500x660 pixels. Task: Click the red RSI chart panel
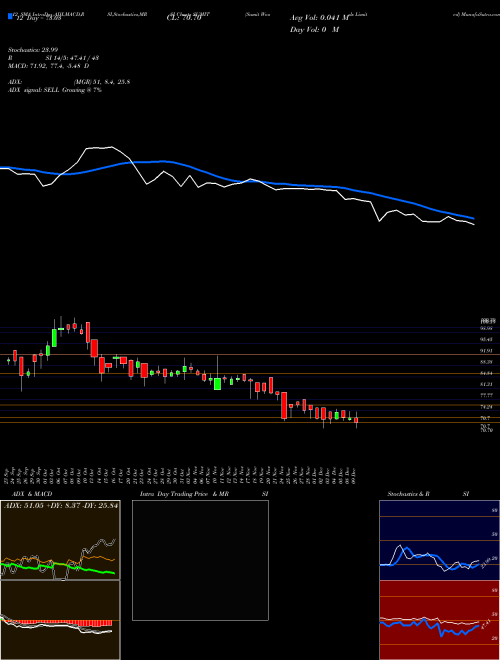[x=439, y=620]
